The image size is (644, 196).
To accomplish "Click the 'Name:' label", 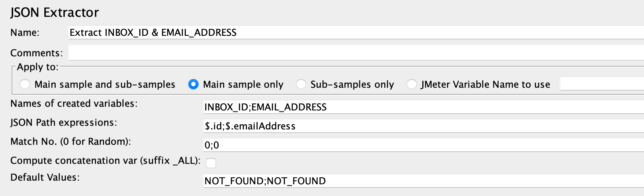I will click(x=25, y=33).
